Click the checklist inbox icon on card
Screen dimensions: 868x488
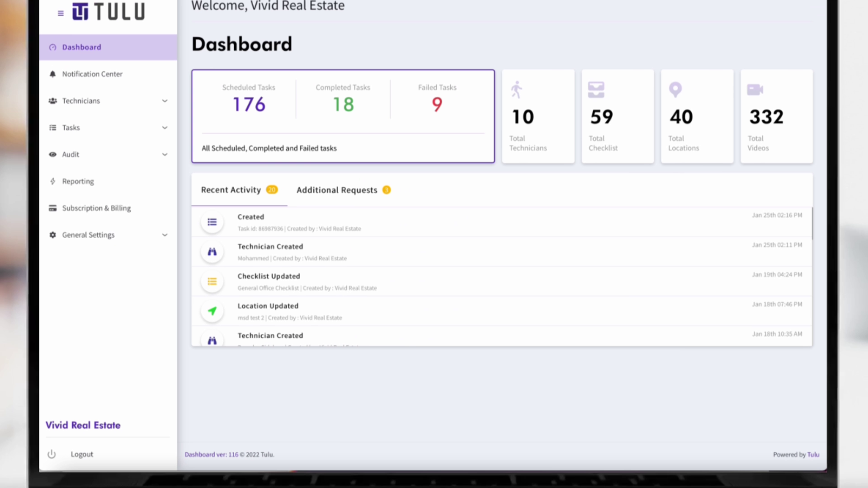pos(596,89)
